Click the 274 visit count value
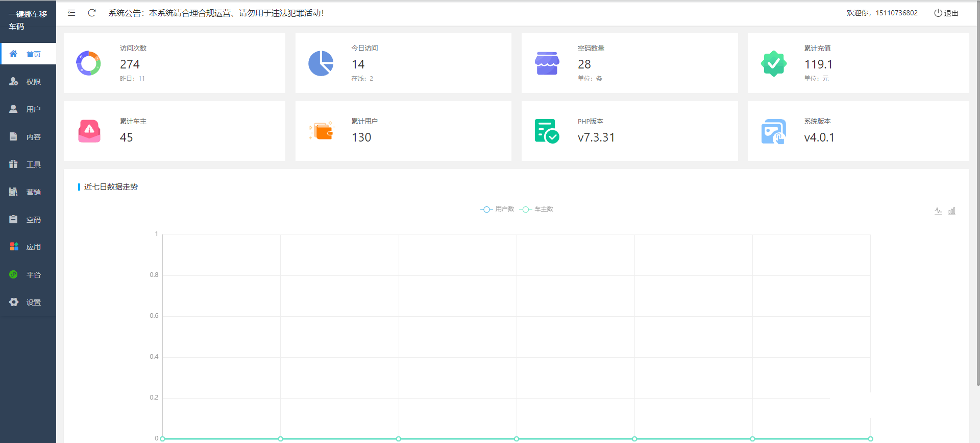The image size is (980, 443). (130, 64)
